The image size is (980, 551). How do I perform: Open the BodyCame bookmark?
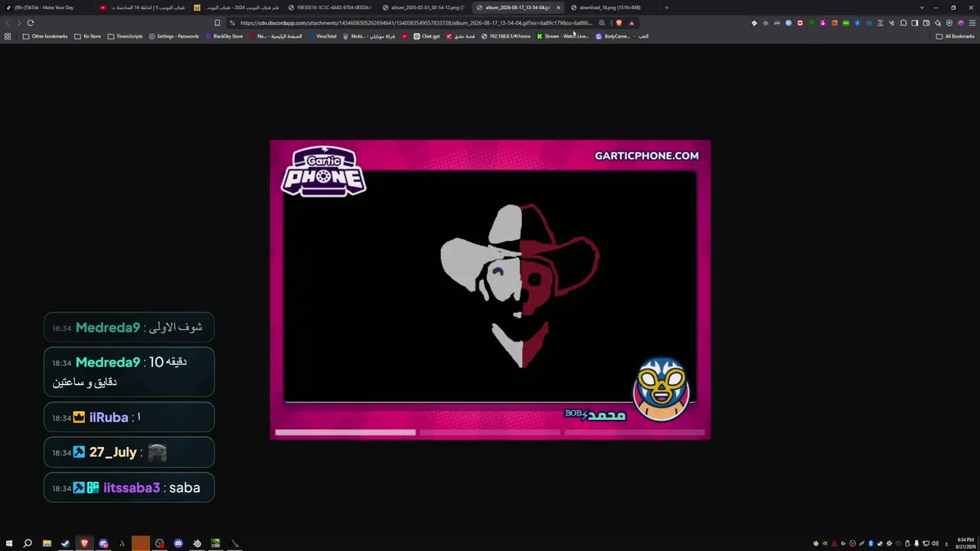[x=612, y=36]
